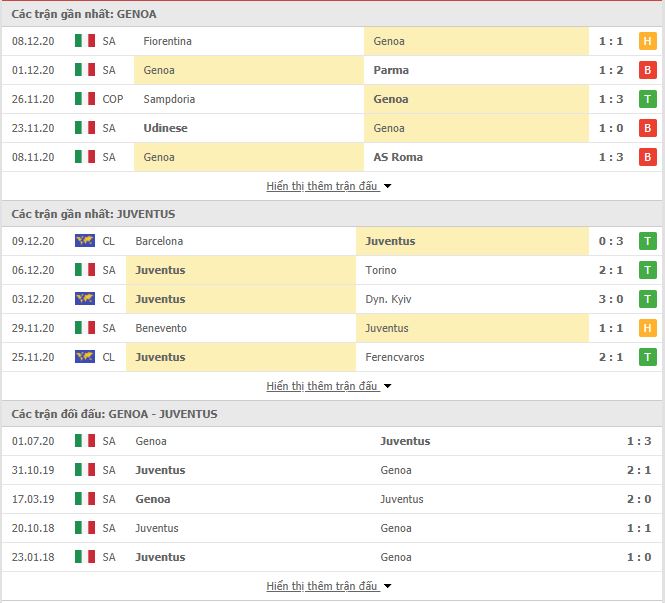Select the Barcelona vs Juventus 0:3 score

611,241
